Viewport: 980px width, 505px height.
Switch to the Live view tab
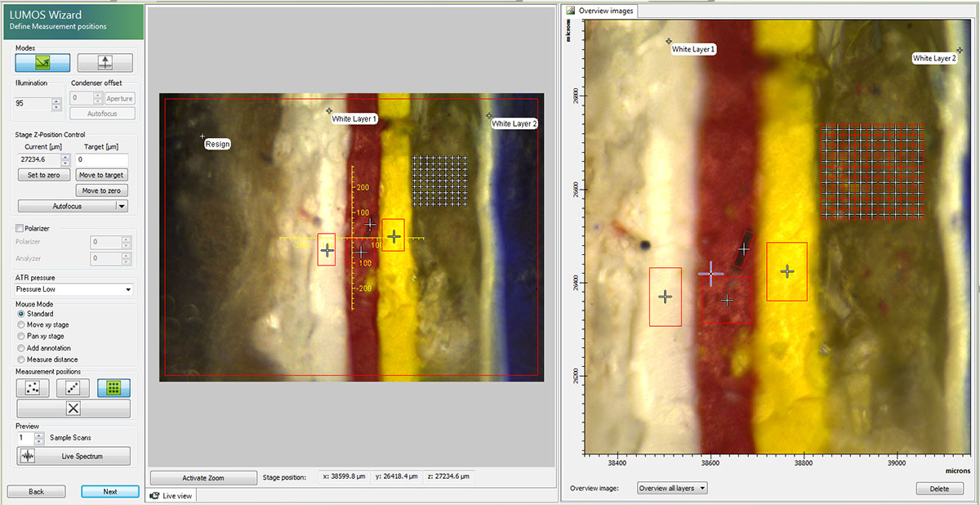[172, 495]
